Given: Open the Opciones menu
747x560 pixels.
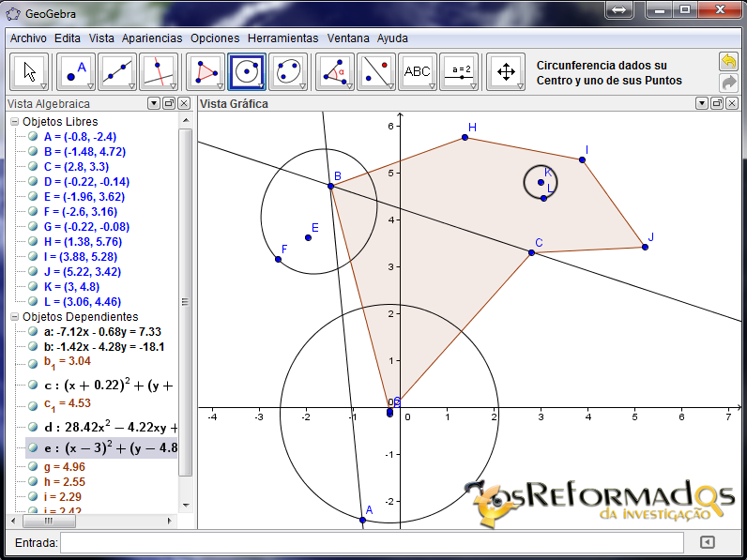Looking at the screenshot, I should pos(215,38).
